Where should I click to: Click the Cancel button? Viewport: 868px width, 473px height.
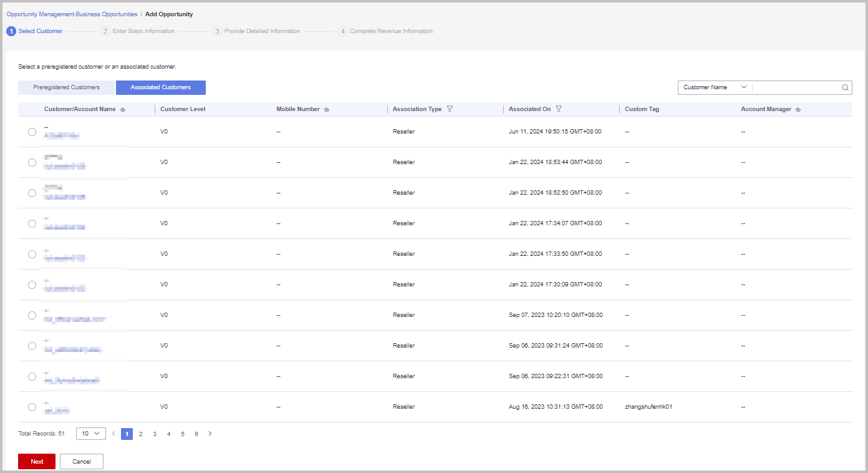(82, 462)
